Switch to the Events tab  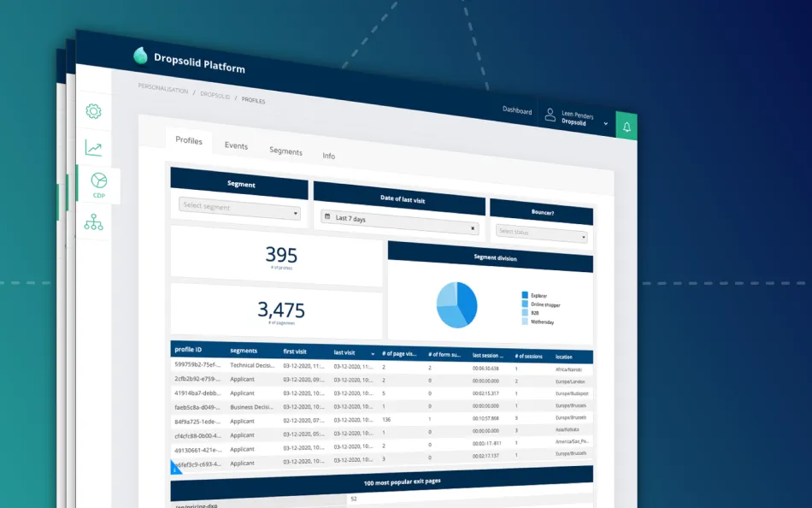[x=236, y=146]
